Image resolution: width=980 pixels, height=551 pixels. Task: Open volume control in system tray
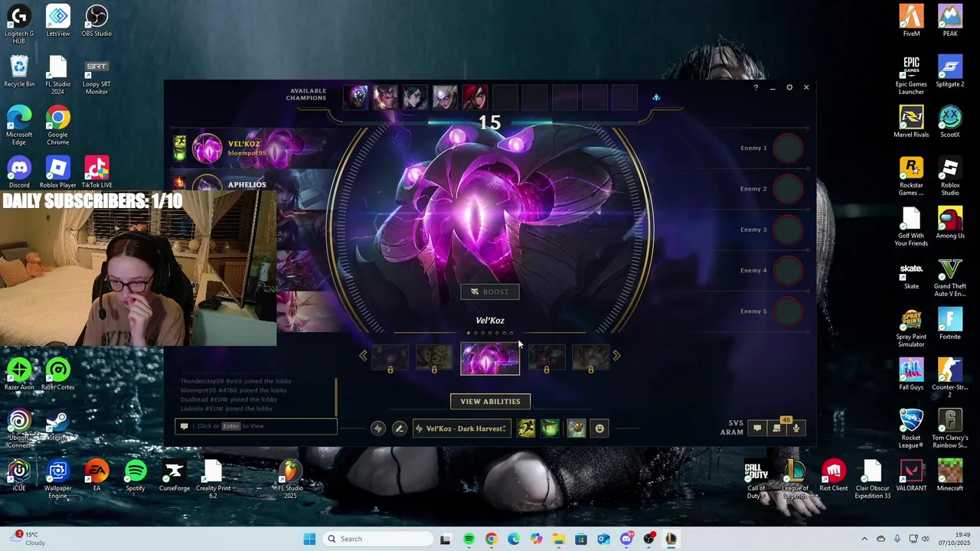point(924,539)
